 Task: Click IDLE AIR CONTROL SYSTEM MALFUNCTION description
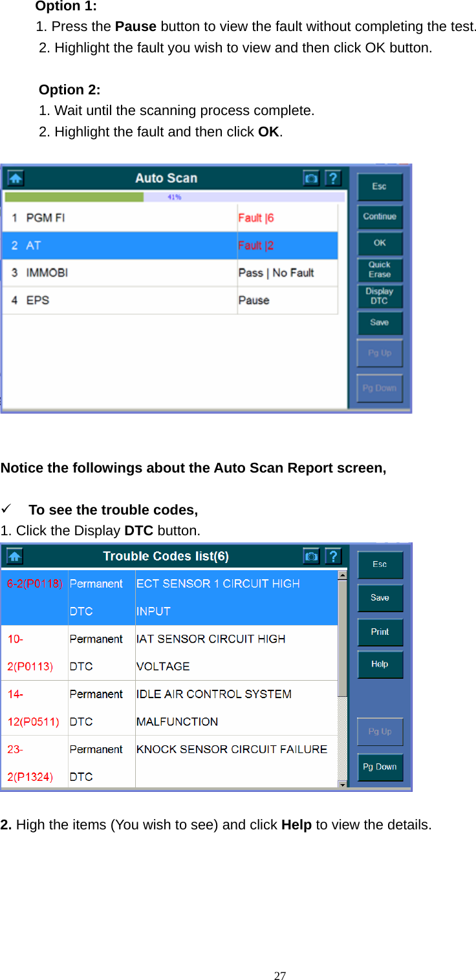click(x=214, y=708)
